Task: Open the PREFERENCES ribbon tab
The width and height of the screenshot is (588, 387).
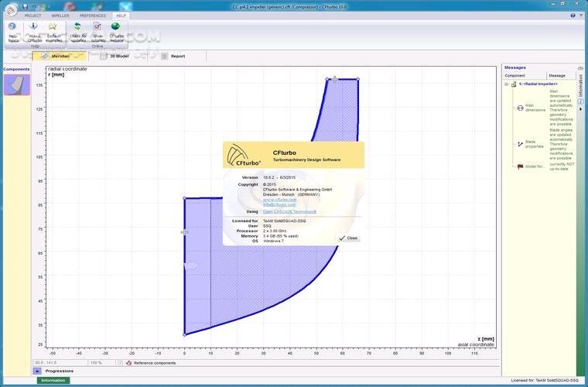Action: click(93, 15)
